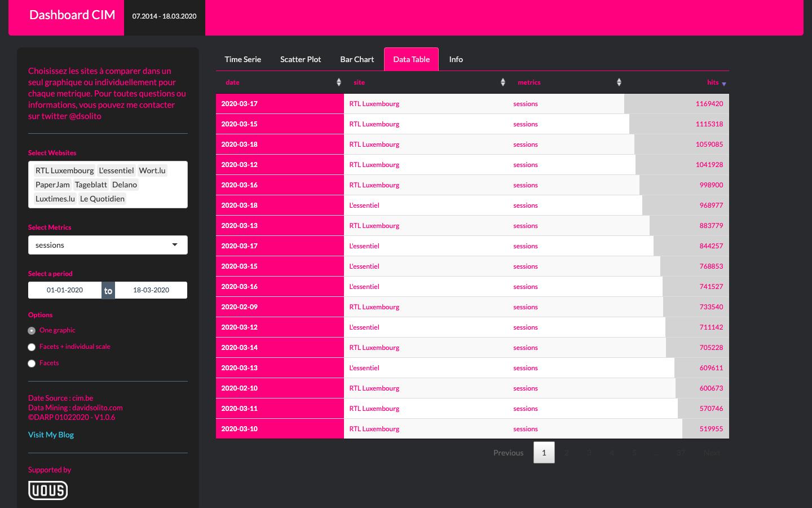Open the Info tab
The height and width of the screenshot is (508, 812).
click(456, 59)
